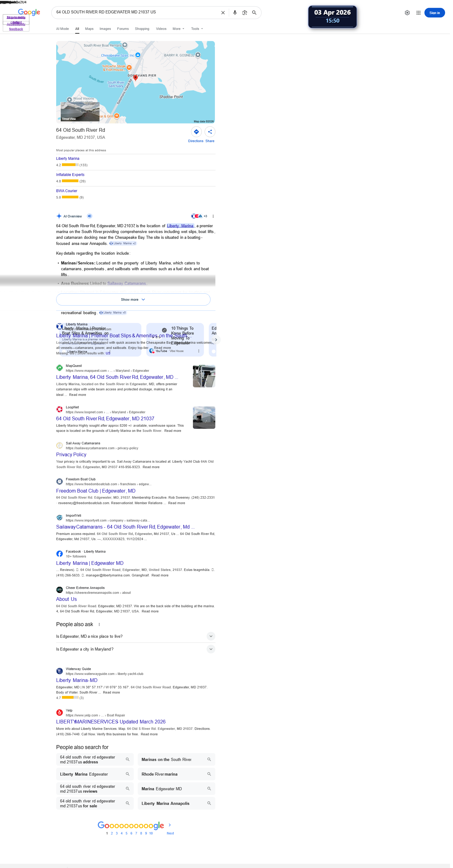Click the Chesapeake Spas map marker
Screen dimensions: 453x868
(x=138, y=55)
